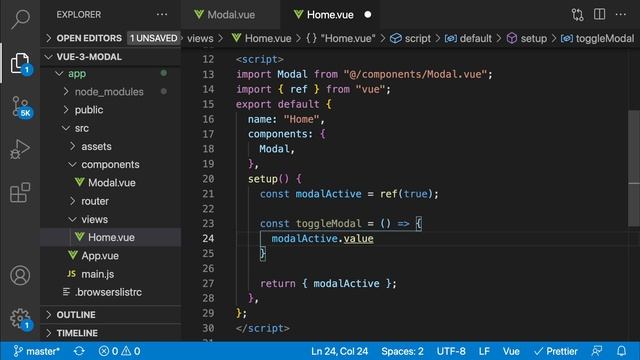This screenshot has width=640, height=360.
Task: Click the script breadcrumb segment
Action: [x=410, y=38]
